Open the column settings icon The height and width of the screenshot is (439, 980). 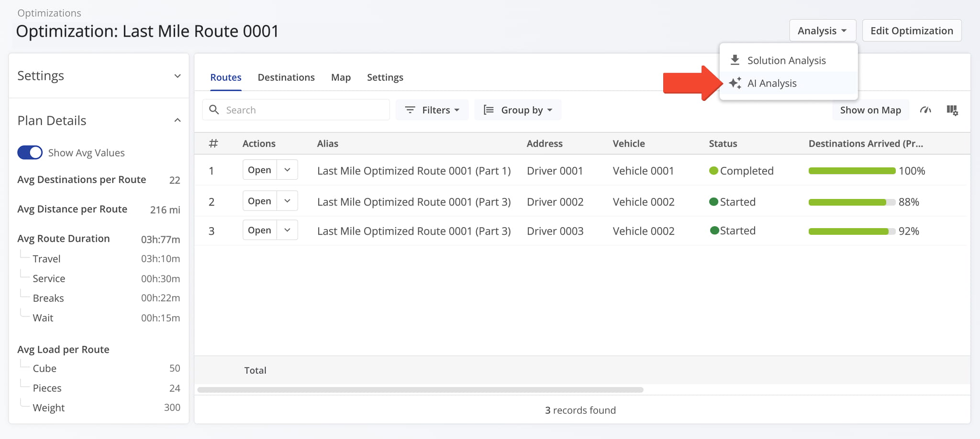[x=952, y=110]
